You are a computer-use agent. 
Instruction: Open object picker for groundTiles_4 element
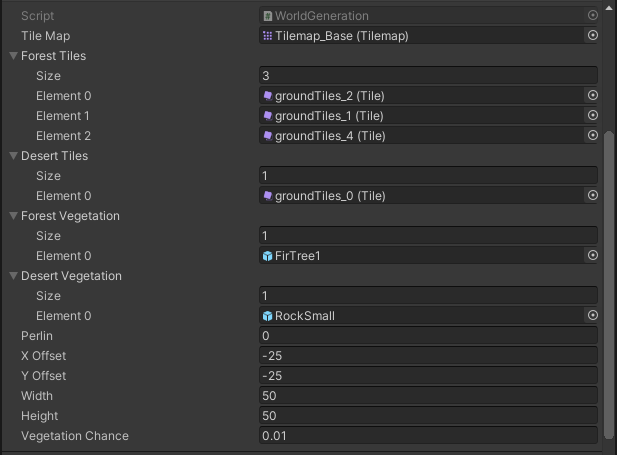592,136
